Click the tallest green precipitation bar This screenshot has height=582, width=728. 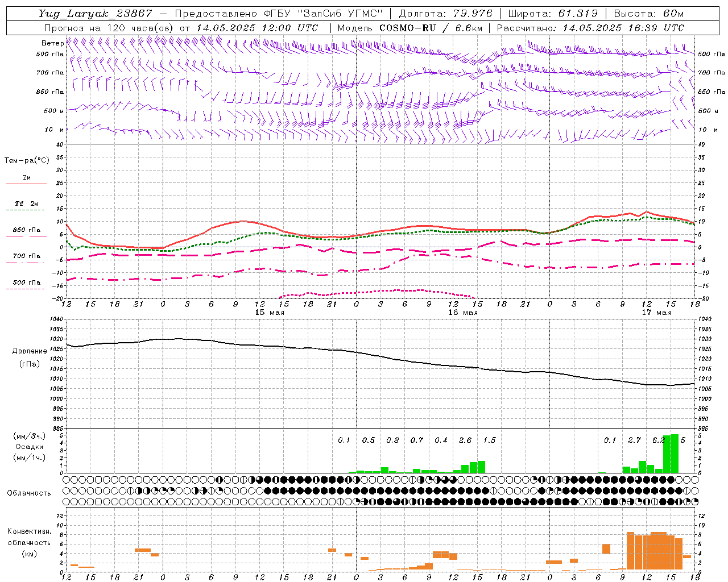[x=675, y=454]
